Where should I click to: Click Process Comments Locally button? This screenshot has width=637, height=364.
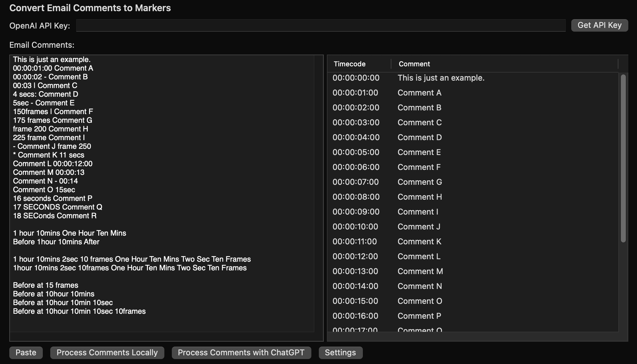[107, 353]
